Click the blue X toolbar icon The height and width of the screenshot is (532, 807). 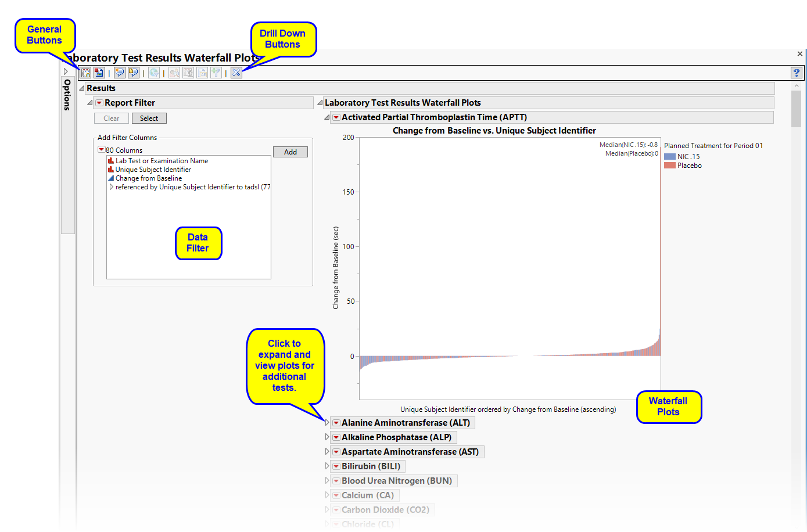[x=236, y=73]
